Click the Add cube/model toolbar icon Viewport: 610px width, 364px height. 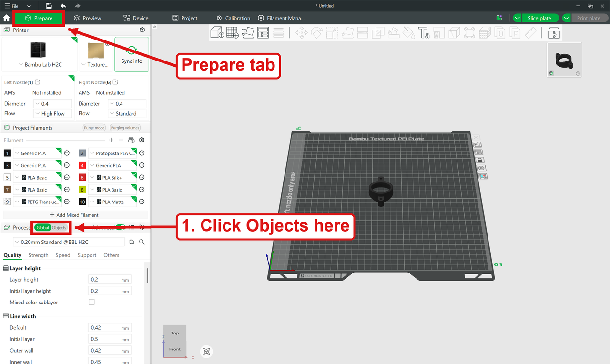tap(217, 32)
